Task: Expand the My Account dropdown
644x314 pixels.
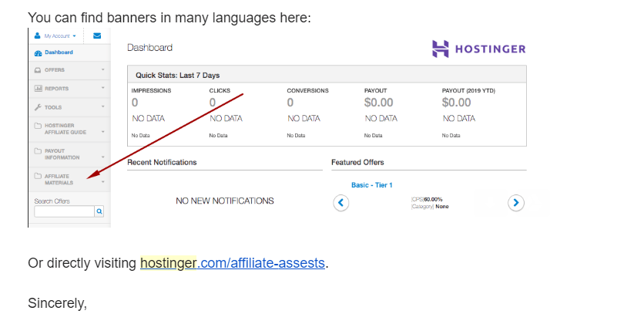Action: point(75,36)
